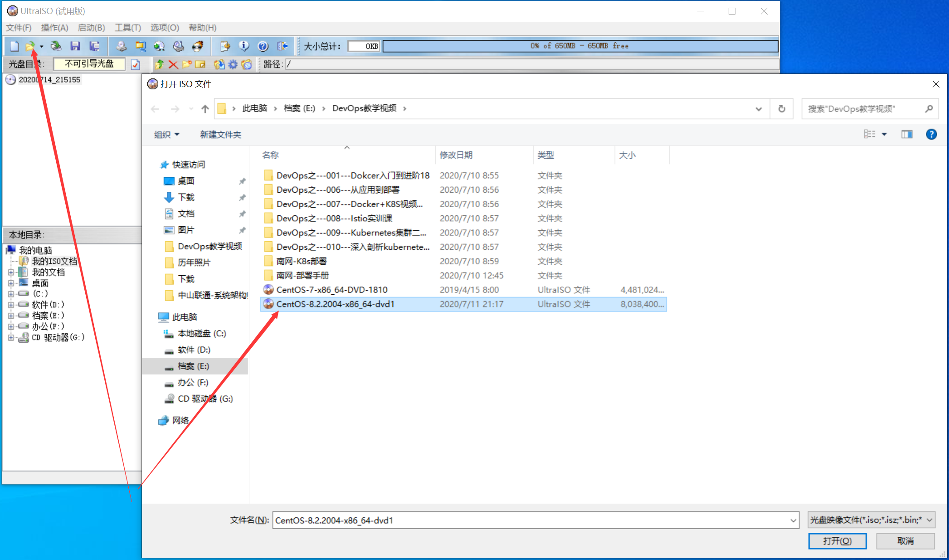
Task: Click the 不可引导光盘 boot type field
Action: (89, 64)
